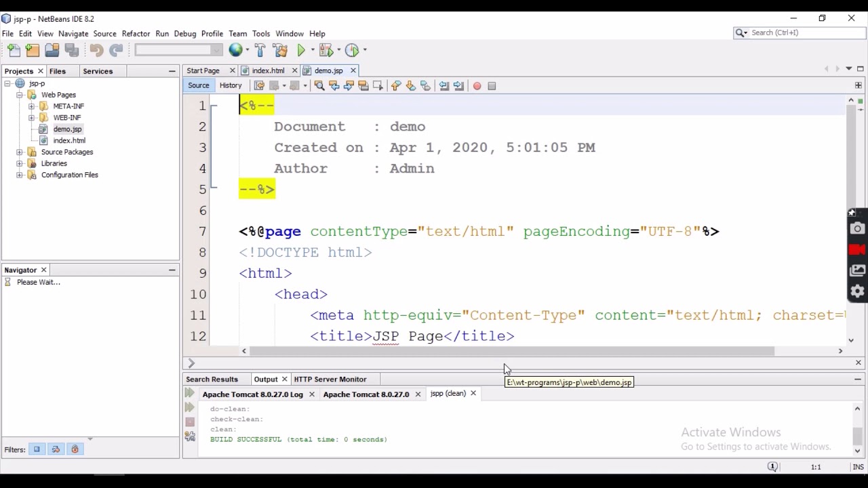Click the screenshot camera icon
Screen dimensions: 868x488
click(x=857, y=229)
